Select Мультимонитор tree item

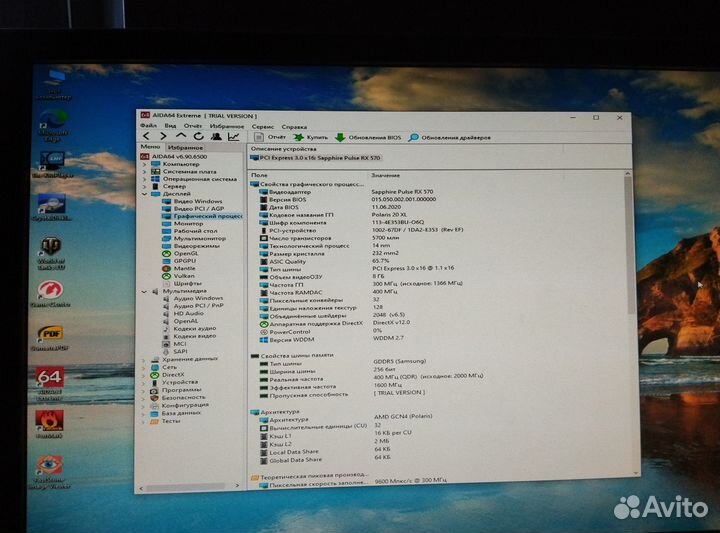coord(194,238)
